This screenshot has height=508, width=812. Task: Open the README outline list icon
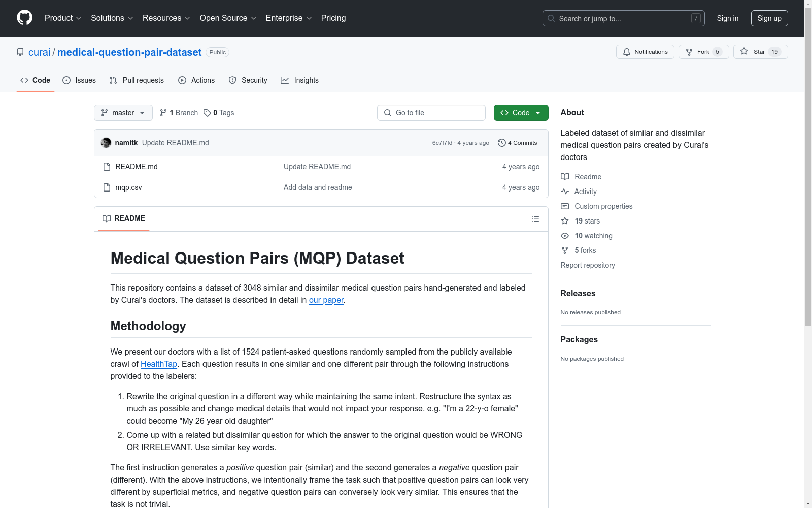[535, 219]
